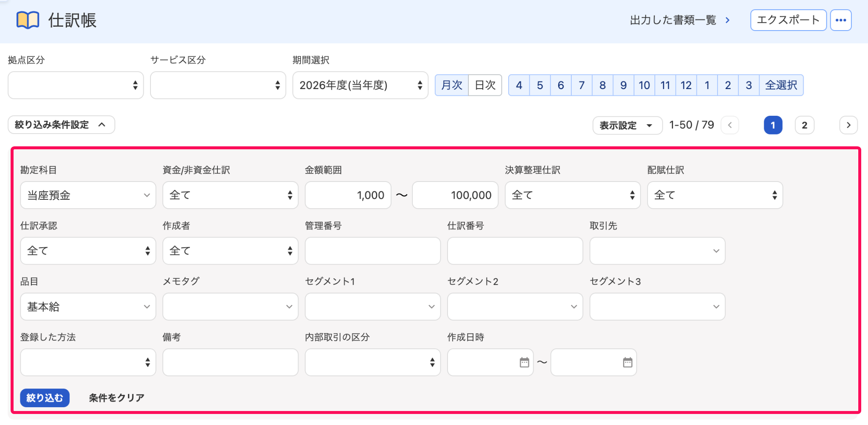Open メモタグ dropdown

coord(231,307)
